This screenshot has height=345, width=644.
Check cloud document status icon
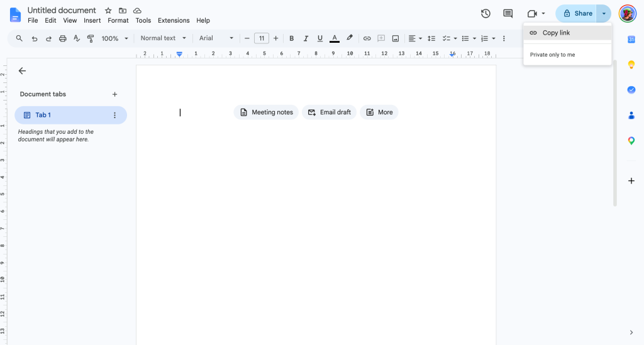pyautogui.click(x=137, y=11)
